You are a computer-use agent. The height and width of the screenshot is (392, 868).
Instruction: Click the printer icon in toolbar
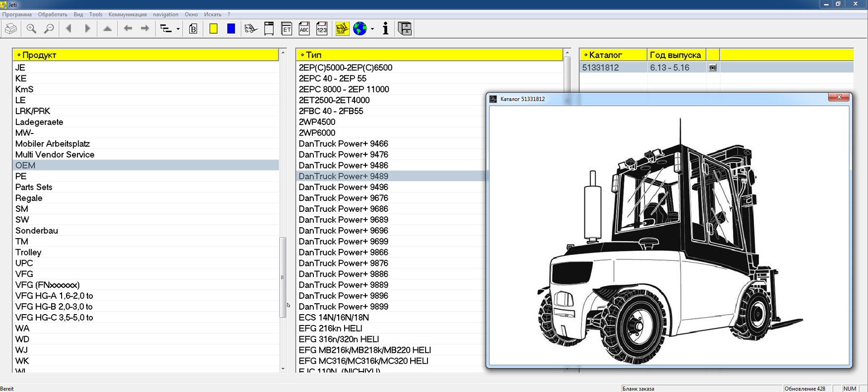[11, 29]
